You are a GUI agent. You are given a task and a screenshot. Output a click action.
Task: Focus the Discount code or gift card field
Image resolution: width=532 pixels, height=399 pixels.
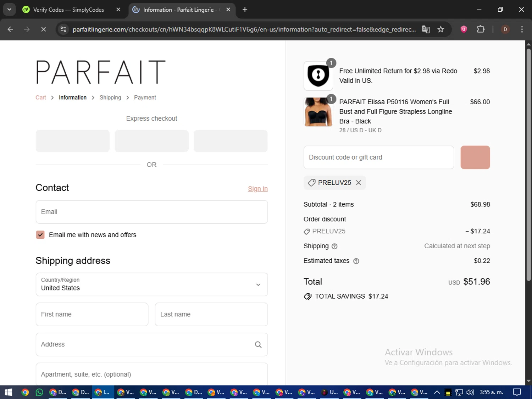pos(379,157)
